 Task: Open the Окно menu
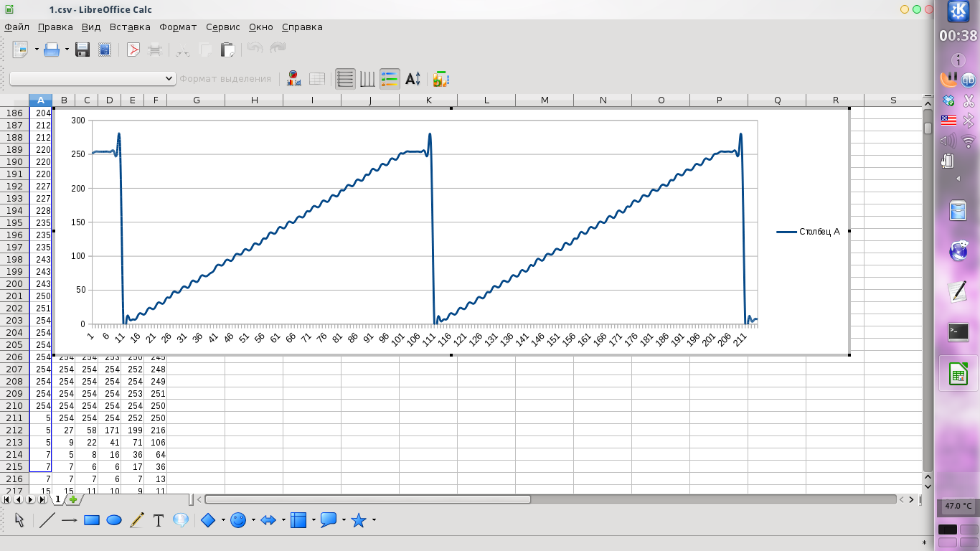[261, 27]
